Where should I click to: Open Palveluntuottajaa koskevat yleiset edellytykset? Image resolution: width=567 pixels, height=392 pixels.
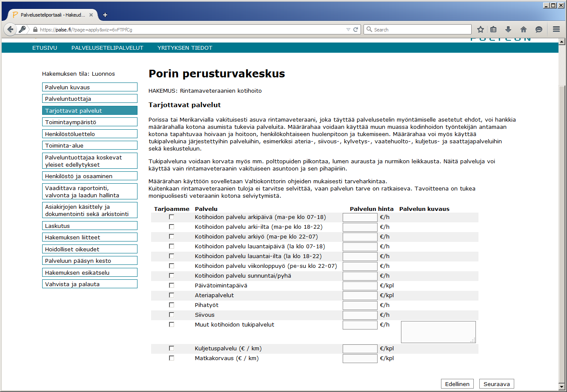(90, 161)
